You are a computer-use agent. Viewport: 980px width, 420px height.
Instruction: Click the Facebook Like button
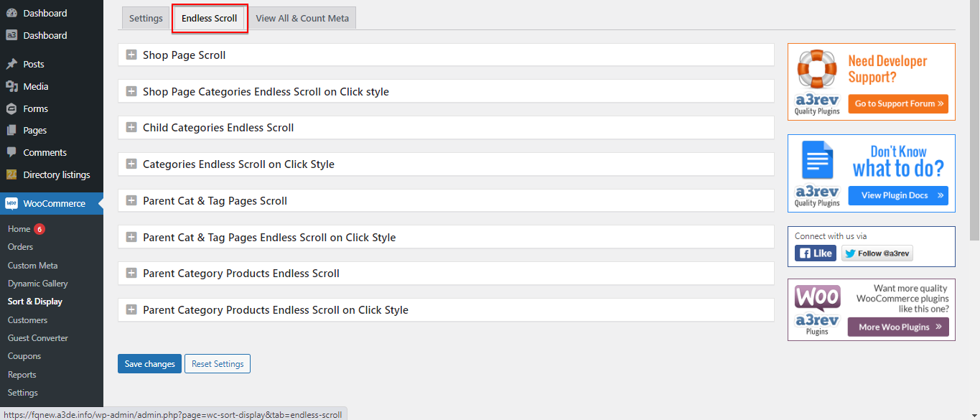click(815, 253)
